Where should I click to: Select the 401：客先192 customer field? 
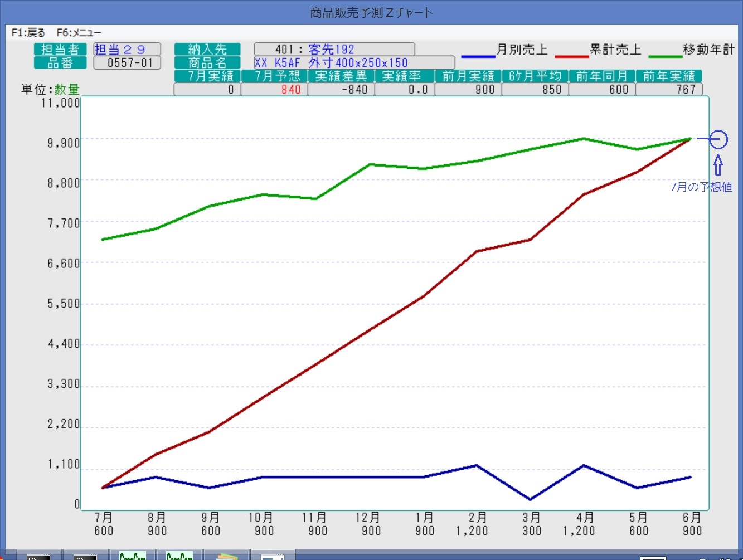[x=334, y=50]
